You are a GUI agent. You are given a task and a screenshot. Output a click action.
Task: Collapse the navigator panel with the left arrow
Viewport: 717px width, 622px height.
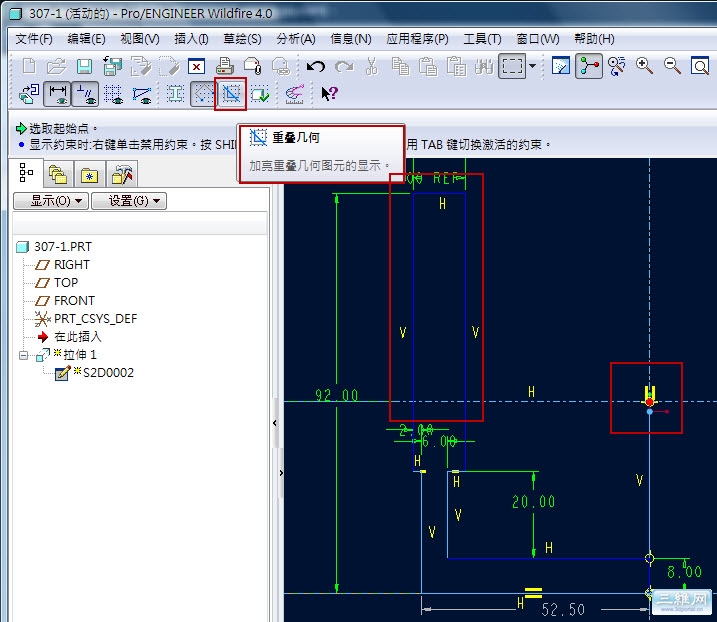[x=274, y=423]
